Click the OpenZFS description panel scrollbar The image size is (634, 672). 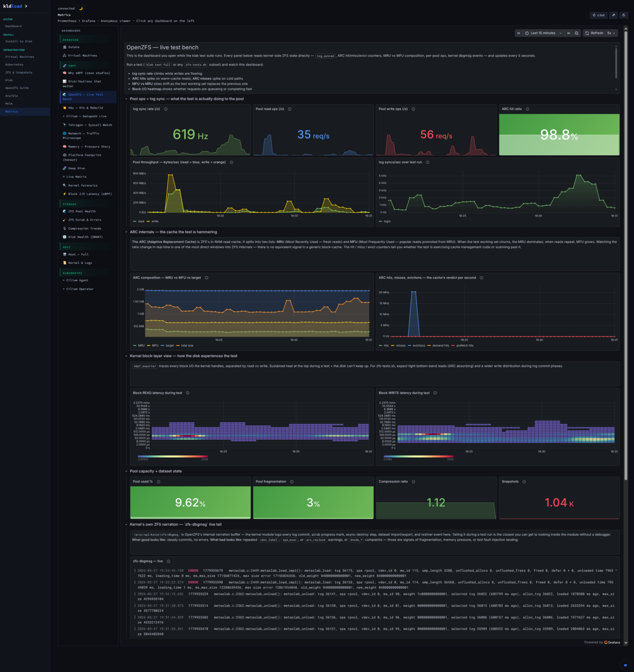(616, 63)
